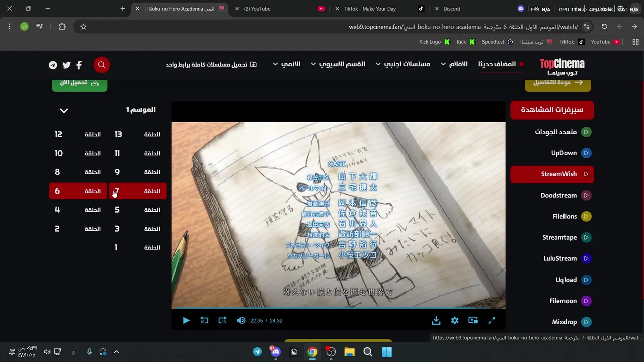Open the microphone icon in the system tray
The width and height of the screenshot is (644, 362).
click(x=89, y=352)
